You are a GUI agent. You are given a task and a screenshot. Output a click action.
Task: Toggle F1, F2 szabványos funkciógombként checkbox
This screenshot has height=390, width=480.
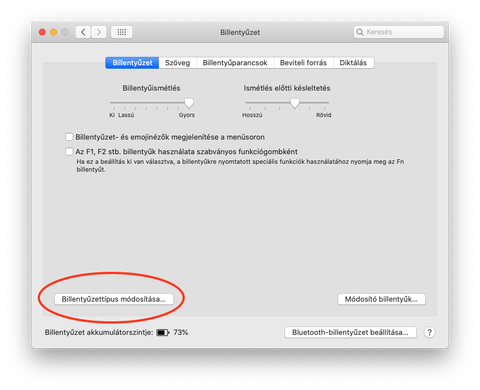pos(69,152)
